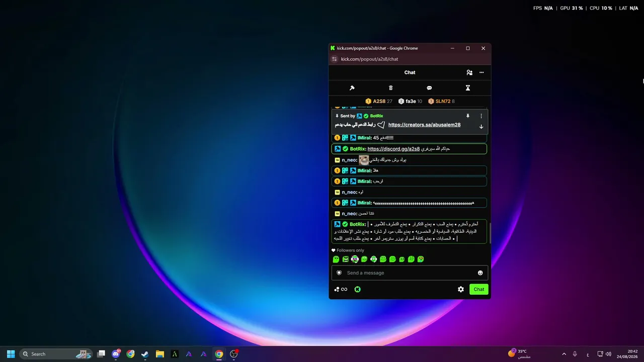The height and width of the screenshot is (362, 644).
Task: Open Steam from the taskbar
Action: (x=145, y=354)
